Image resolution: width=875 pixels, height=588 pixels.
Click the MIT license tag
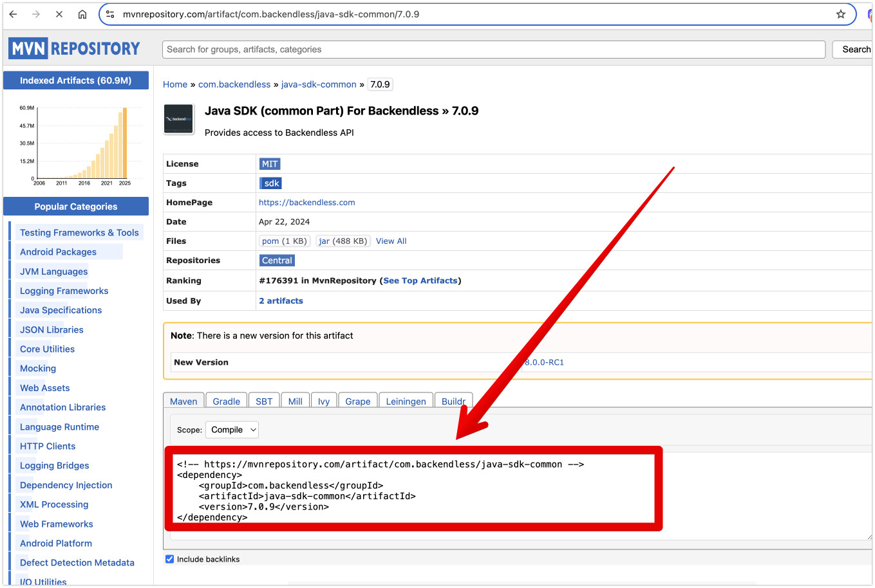pyautogui.click(x=270, y=164)
